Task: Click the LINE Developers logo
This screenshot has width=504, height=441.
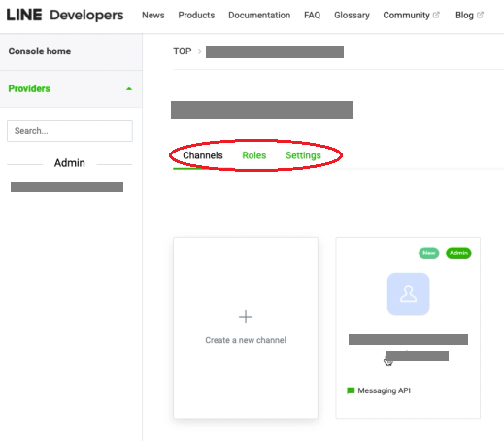Action: pyautogui.click(x=65, y=15)
